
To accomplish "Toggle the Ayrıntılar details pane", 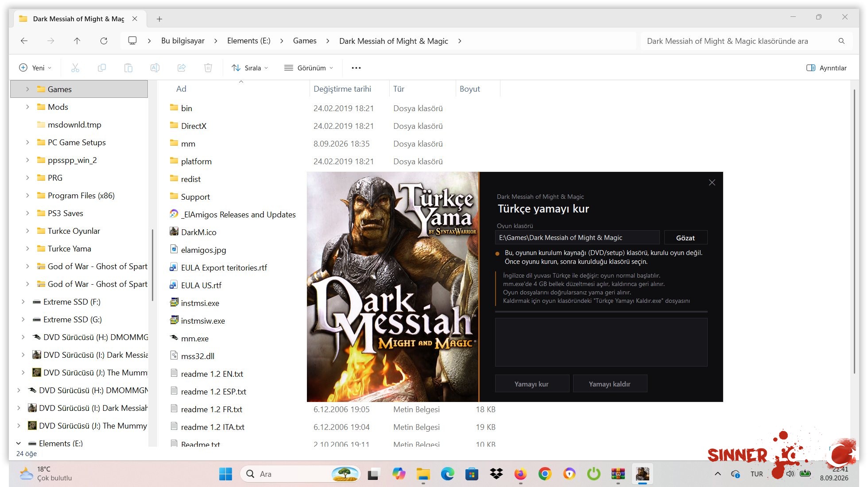I will 826,68.
